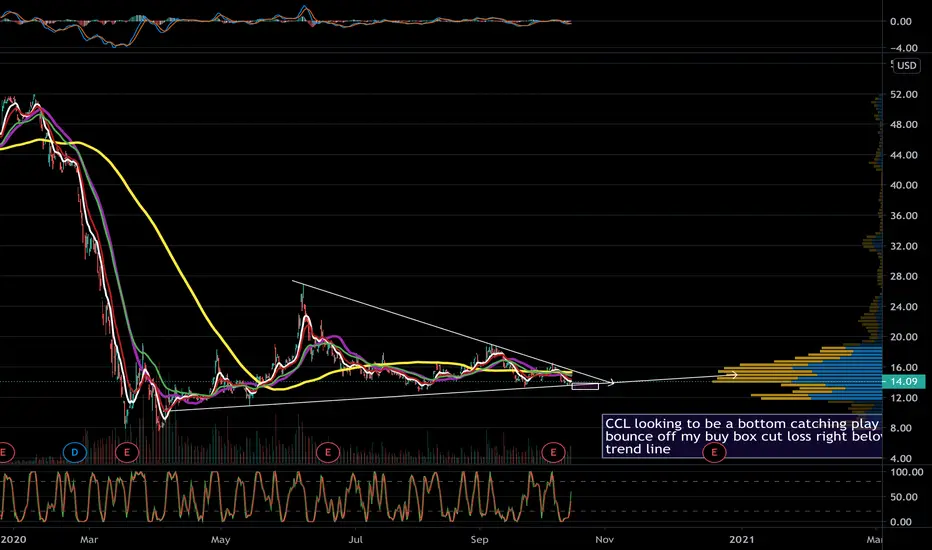Click the 24.00 price axis label

tap(903, 307)
